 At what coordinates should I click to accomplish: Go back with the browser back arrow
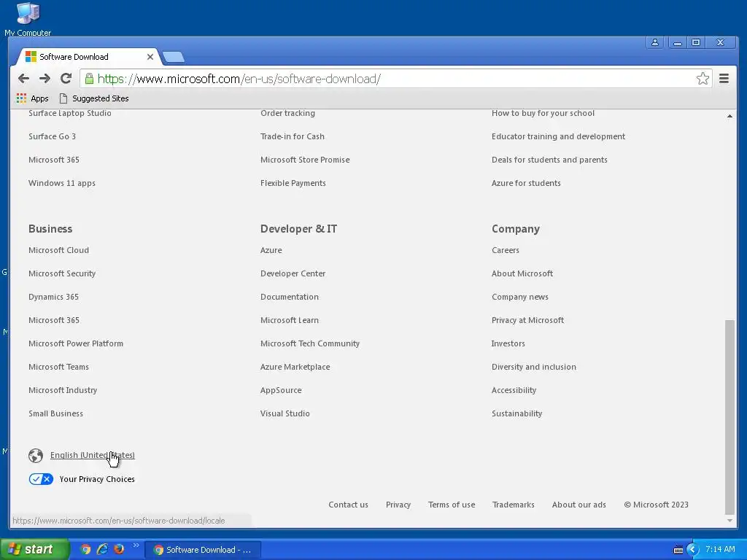click(x=23, y=79)
